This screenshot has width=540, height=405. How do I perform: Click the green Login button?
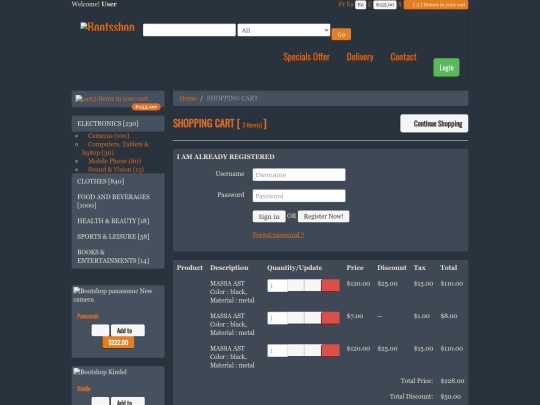[x=446, y=68]
